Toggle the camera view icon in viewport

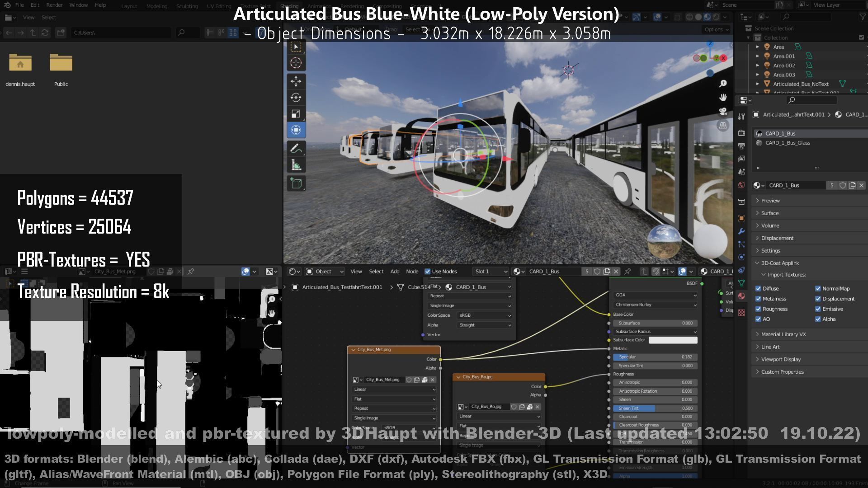[723, 112]
